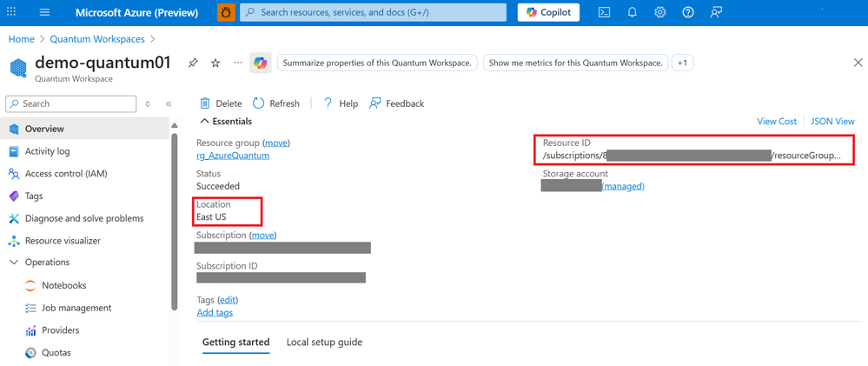This screenshot has width=868, height=366.
Task: Open the hamburger portal menu
Action: click(x=45, y=12)
